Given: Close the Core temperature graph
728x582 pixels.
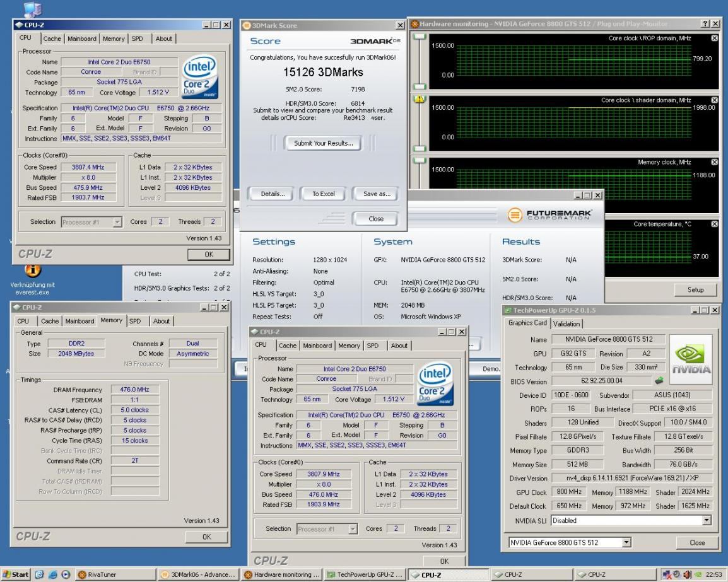Looking at the screenshot, I should click(714, 224).
